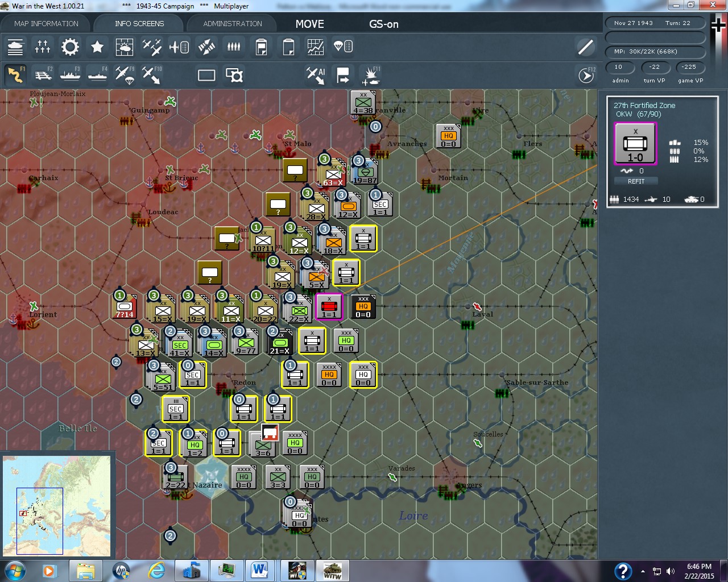This screenshot has width=728, height=582.
Task: Click the window settings gear icon
Action: point(234,75)
